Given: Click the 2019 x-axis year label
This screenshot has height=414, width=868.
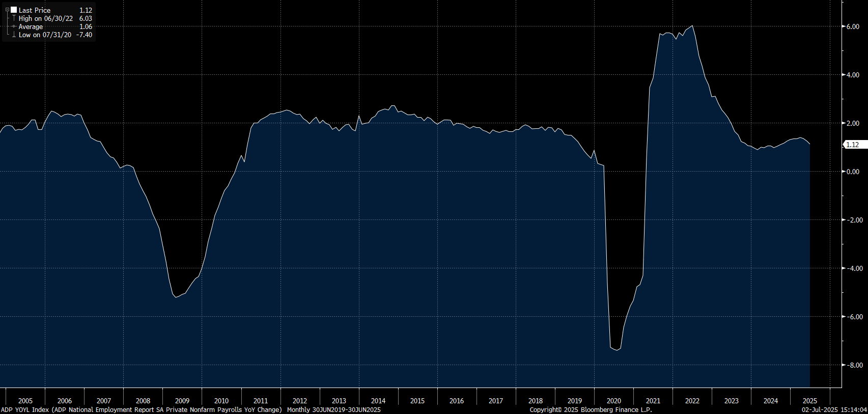Looking at the screenshot, I should point(575,401).
